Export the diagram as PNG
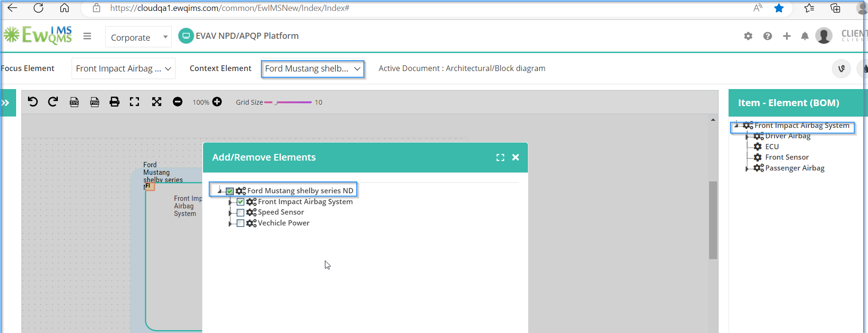The width and height of the screenshot is (868, 333). (95, 102)
